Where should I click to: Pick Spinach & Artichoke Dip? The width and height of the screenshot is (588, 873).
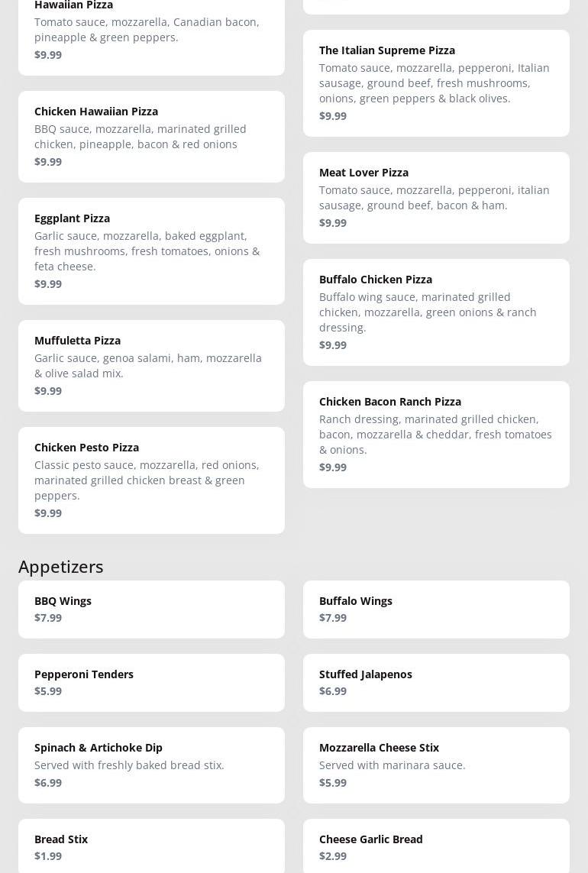point(151,765)
